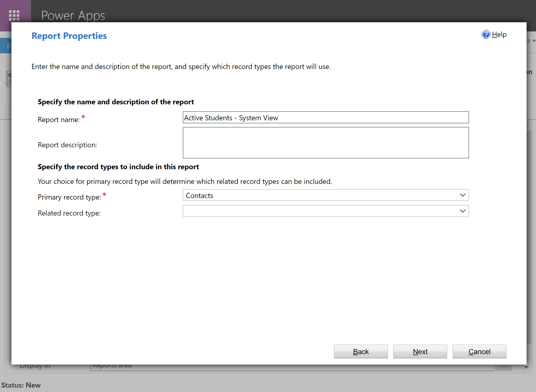536x392 pixels.
Task: Click the Power Apps title text
Action: 73,15
